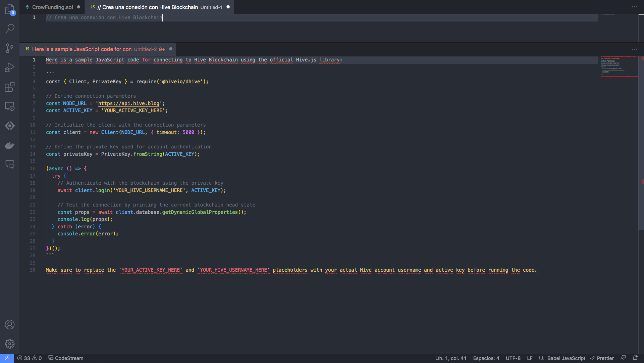
Task: Open CodeStream from the status bar
Action: [x=66, y=358]
